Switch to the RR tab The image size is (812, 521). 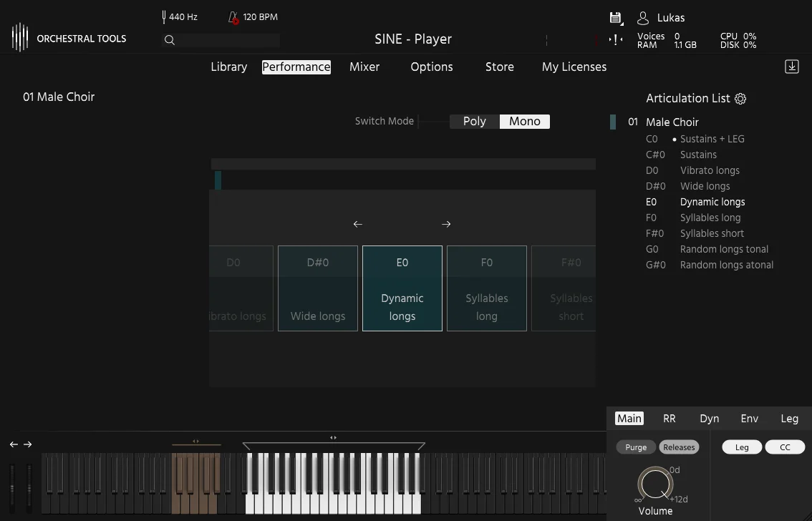pyautogui.click(x=670, y=419)
